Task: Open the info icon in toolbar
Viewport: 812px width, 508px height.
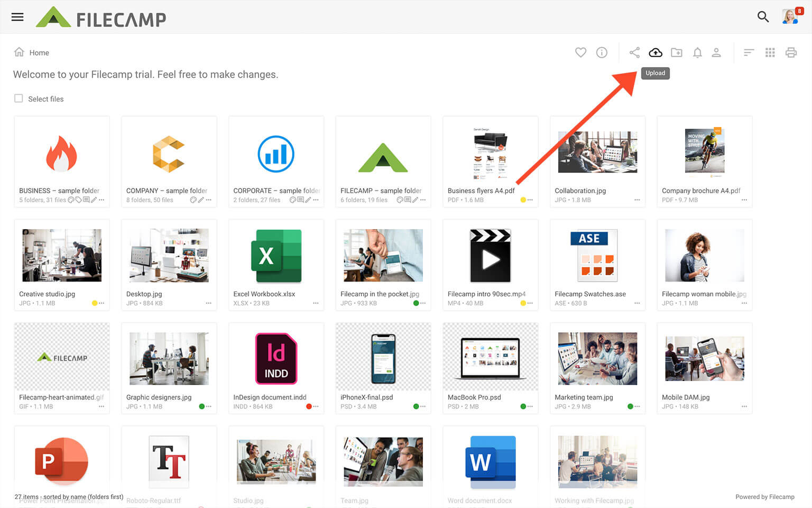Action: [602, 52]
